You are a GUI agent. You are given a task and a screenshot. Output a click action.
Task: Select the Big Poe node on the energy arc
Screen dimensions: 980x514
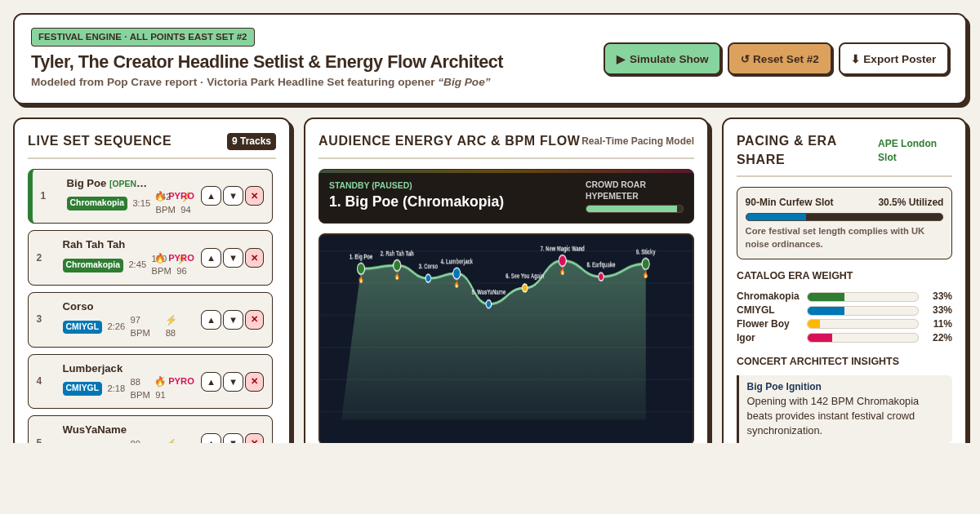pos(361,268)
